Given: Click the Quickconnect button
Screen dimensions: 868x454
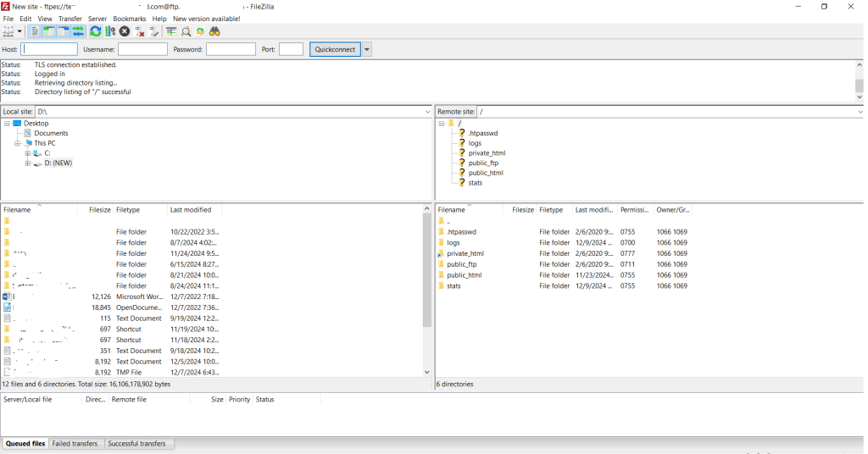Looking at the screenshot, I should pos(335,49).
